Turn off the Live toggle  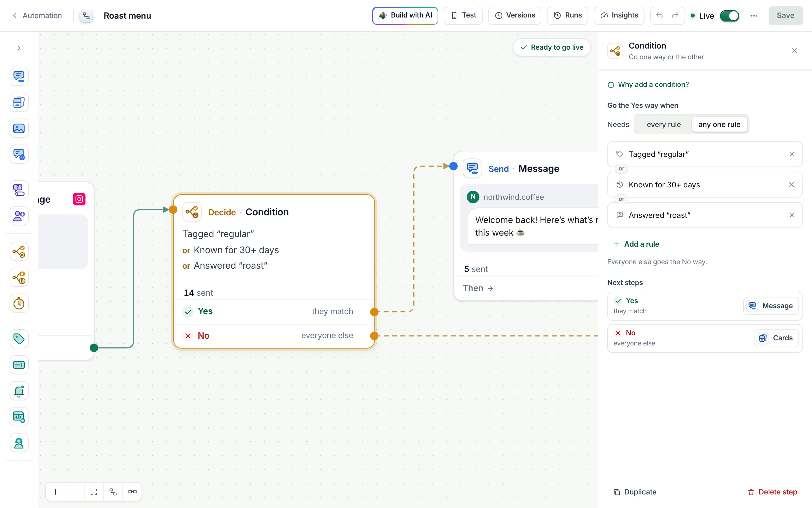pyautogui.click(x=729, y=16)
